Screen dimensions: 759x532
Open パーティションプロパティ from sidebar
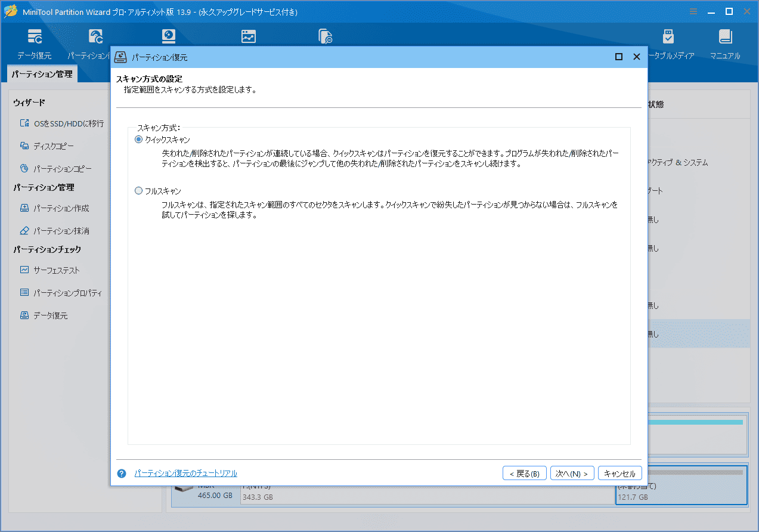(61, 293)
